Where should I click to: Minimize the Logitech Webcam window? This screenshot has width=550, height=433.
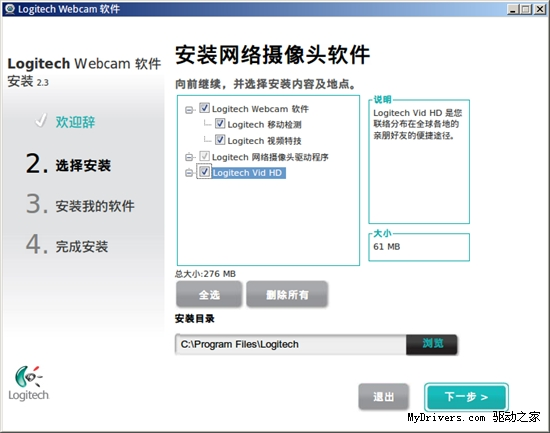pyautogui.click(x=513, y=9)
